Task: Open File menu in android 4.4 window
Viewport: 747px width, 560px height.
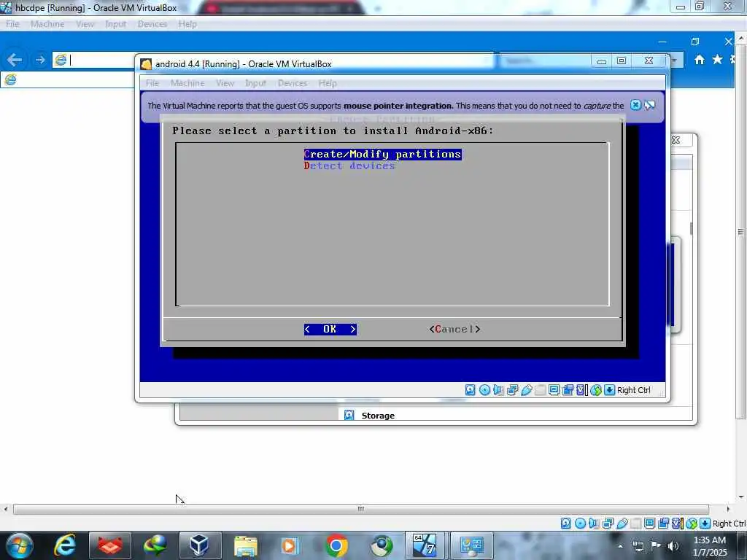Action: tap(152, 83)
